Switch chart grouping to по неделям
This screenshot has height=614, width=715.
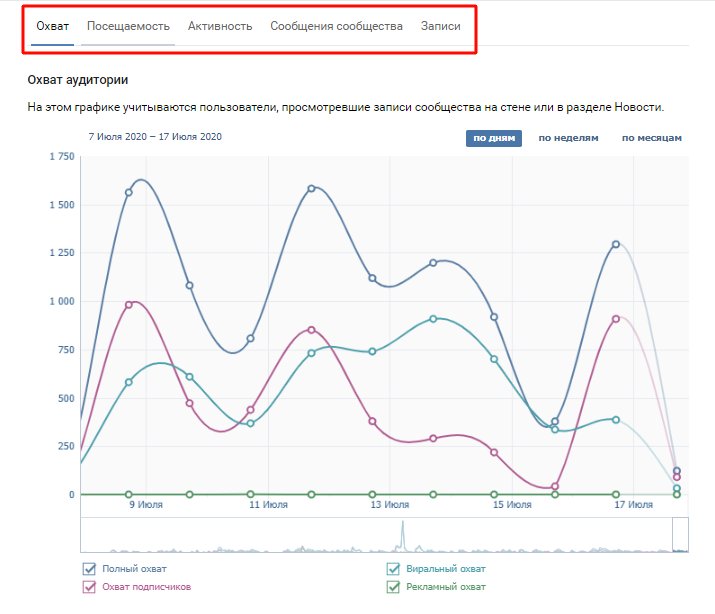point(568,138)
